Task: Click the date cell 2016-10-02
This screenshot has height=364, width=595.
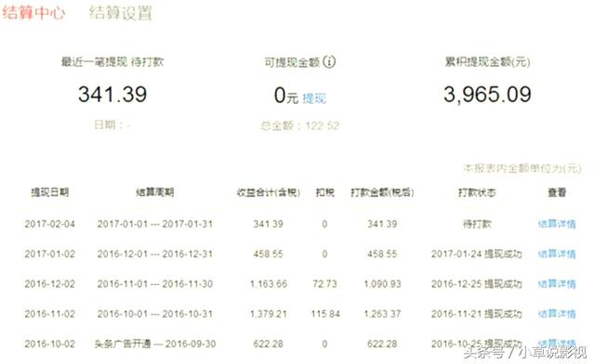Action: 49,344
